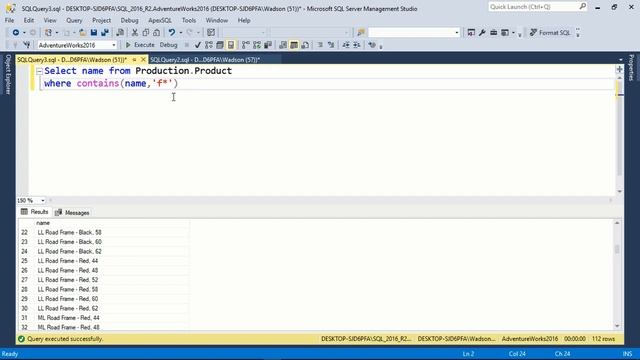Decrease line indent icon
Viewport: 640px width, 360px height.
[x=346, y=45]
